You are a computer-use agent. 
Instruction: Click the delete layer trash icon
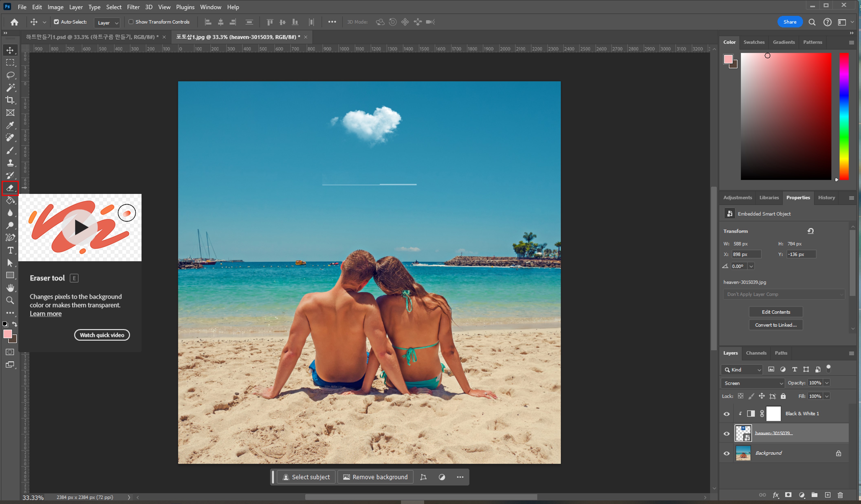coord(840,495)
